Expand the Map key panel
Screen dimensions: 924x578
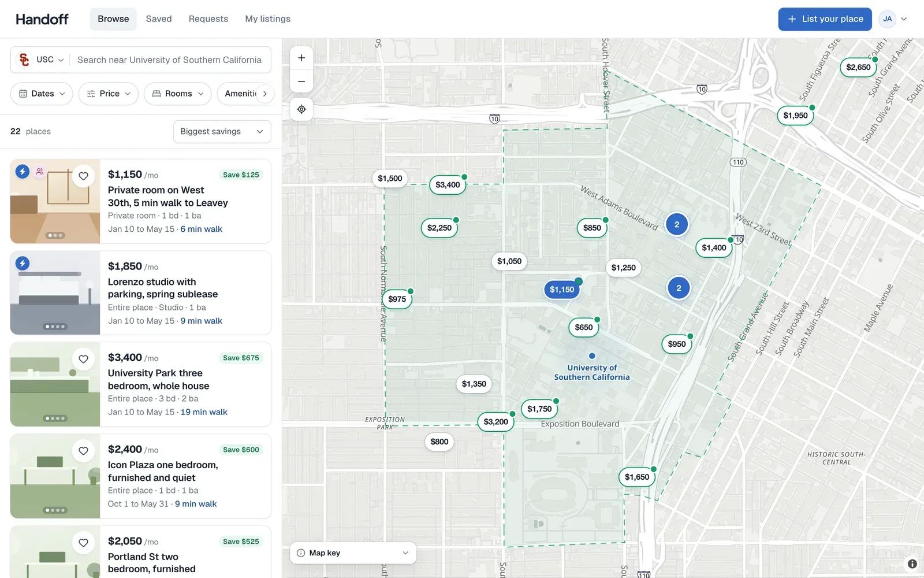tap(353, 553)
